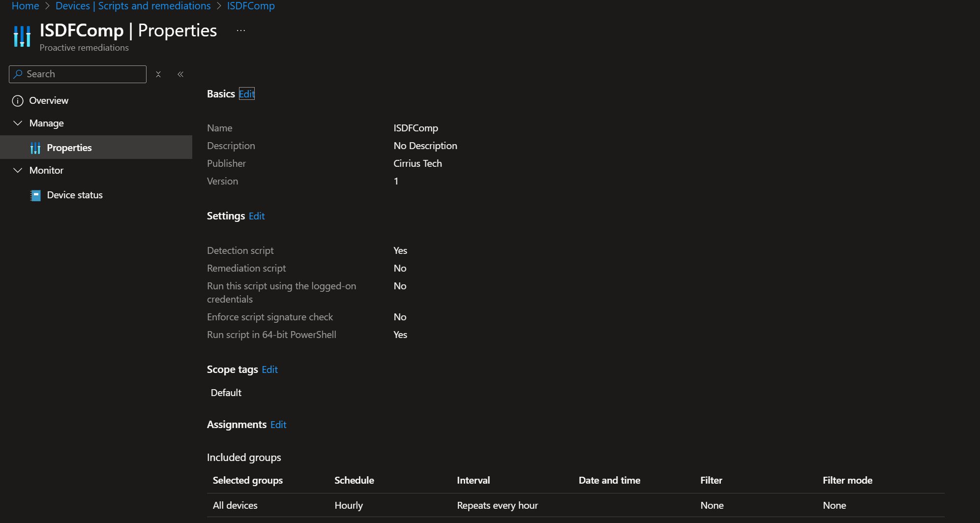Viewport: 980px width, 523px height.
Task: Click the Schedule column header
Action: pos(354,480)
